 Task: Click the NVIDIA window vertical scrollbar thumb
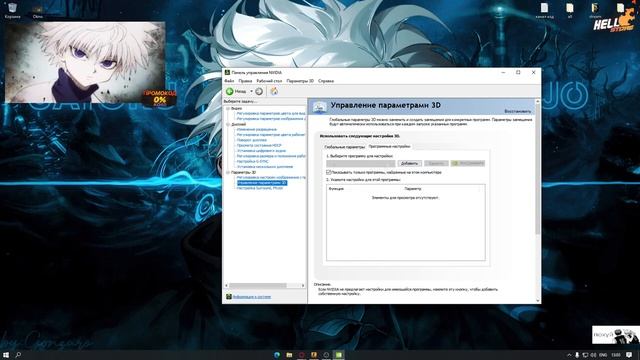[x=538, y=169]
